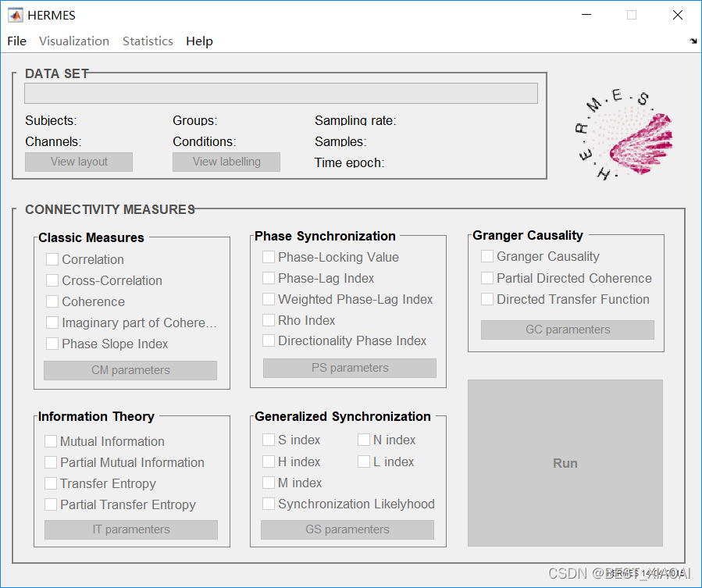The image size is (702, 588).
Task: Click the data set name field
Action: 280,93
